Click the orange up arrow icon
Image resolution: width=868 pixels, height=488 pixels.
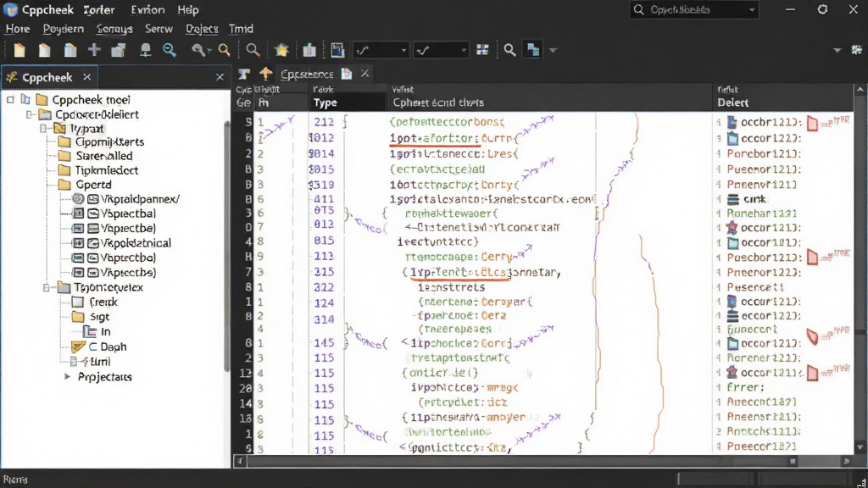266,74
